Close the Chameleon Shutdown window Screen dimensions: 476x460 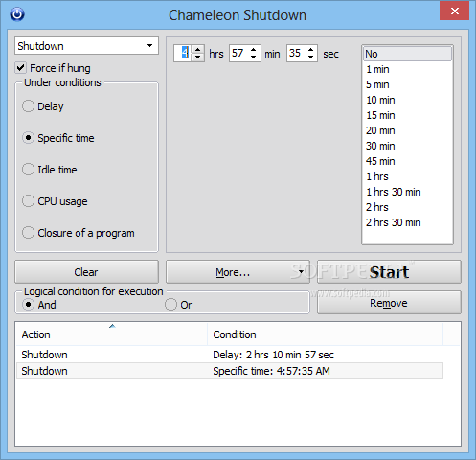pos(454,11)
